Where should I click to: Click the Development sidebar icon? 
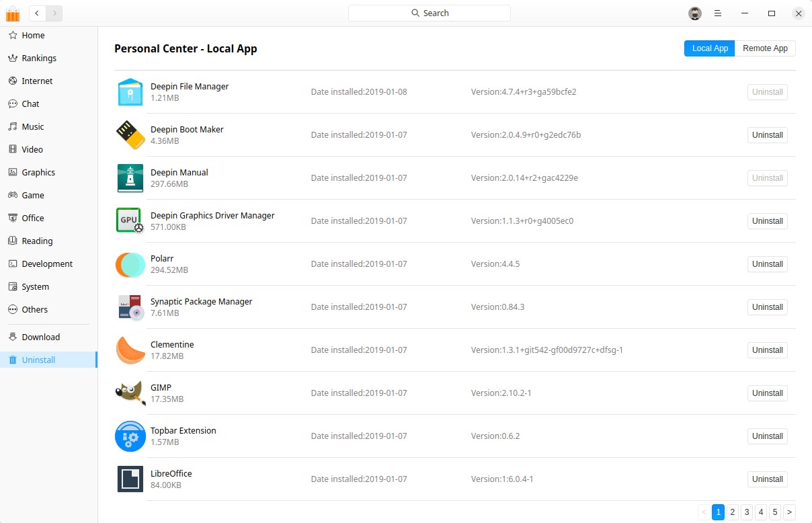coord(13,264)
